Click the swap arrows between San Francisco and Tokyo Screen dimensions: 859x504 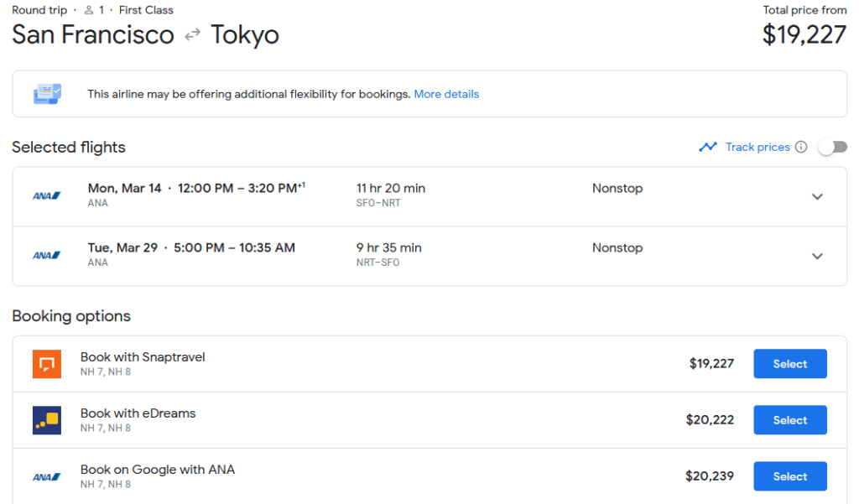tap(192, 35)
